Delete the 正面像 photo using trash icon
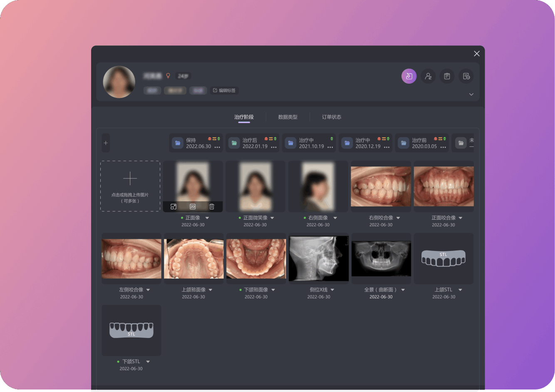The image size is (555, 392). tap(212, 206)
